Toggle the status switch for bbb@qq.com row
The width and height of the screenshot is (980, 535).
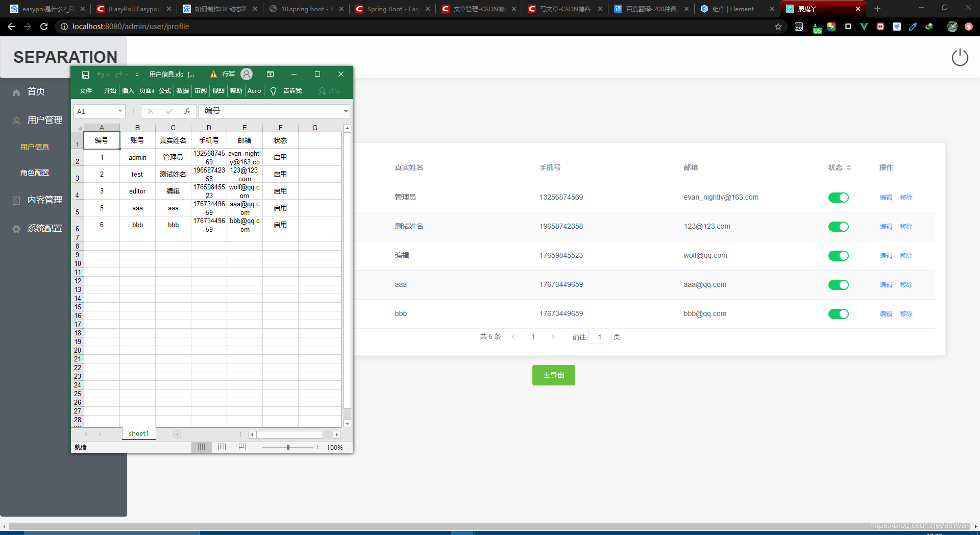pyautogui.click(x=838, y=314)
